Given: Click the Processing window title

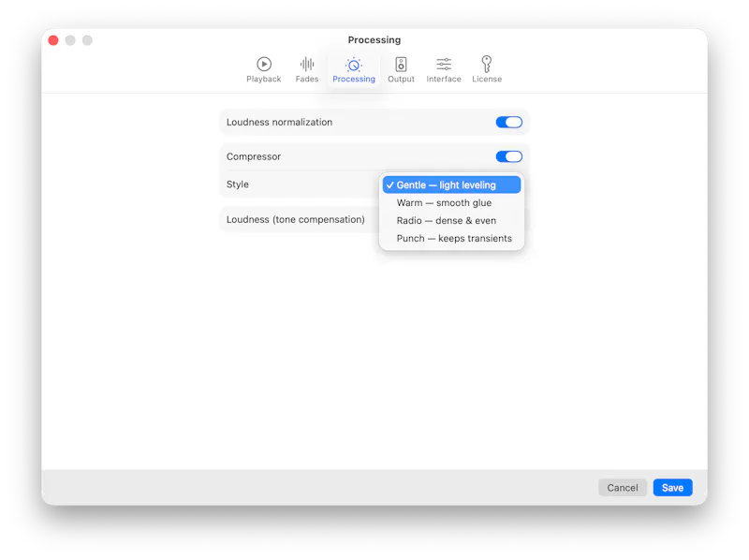Looking at the screenshot, I should tap(374, 40).
